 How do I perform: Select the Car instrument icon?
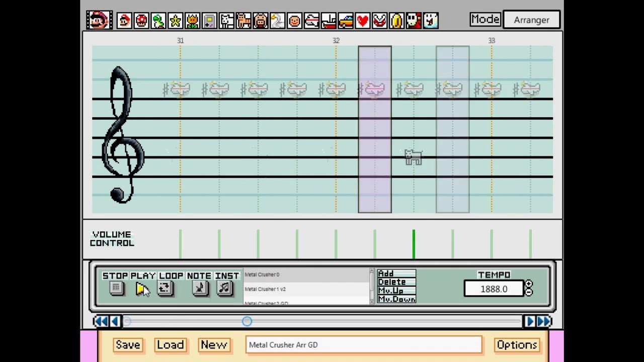click(346, 21)
